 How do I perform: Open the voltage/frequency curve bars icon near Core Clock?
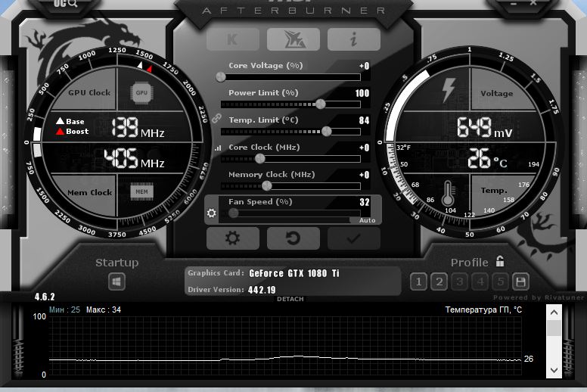(218, 148)
